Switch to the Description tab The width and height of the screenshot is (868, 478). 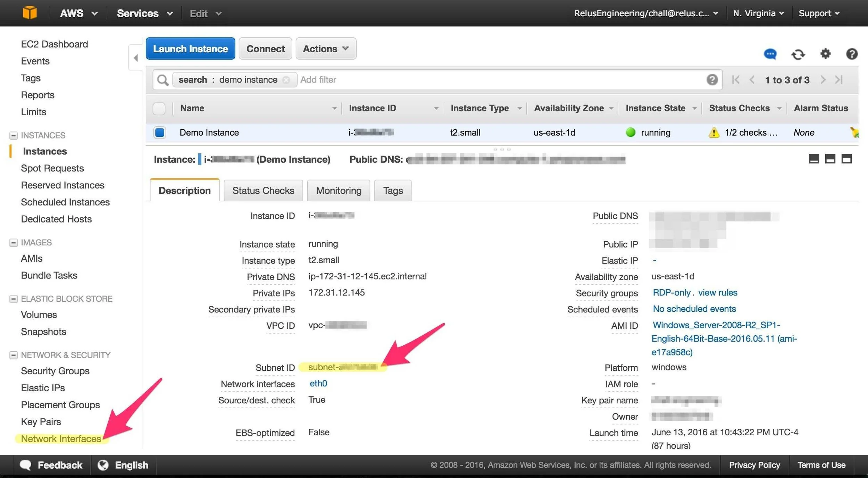tap(185, 190)
